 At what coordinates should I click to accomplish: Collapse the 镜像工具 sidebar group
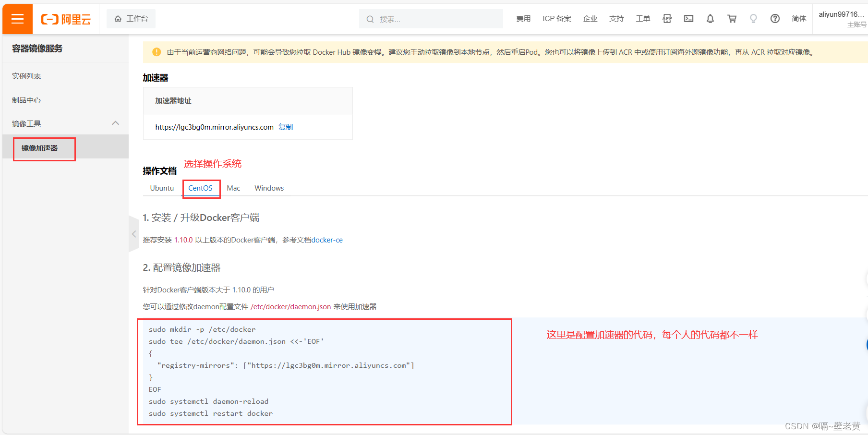pos(115,123)
